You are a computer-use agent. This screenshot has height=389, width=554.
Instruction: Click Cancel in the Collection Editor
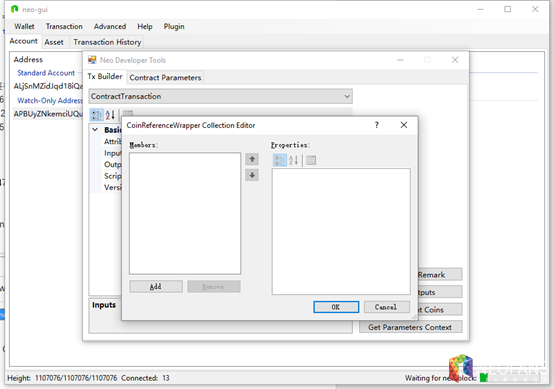click(387, 307)
